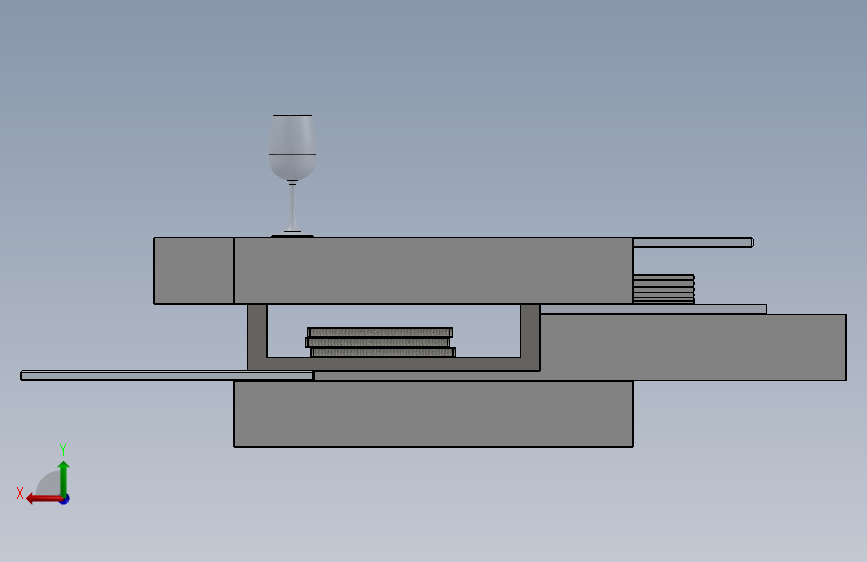Select the thin glass shelf extending left
The image size is (867, 562).
pos(167,376)
